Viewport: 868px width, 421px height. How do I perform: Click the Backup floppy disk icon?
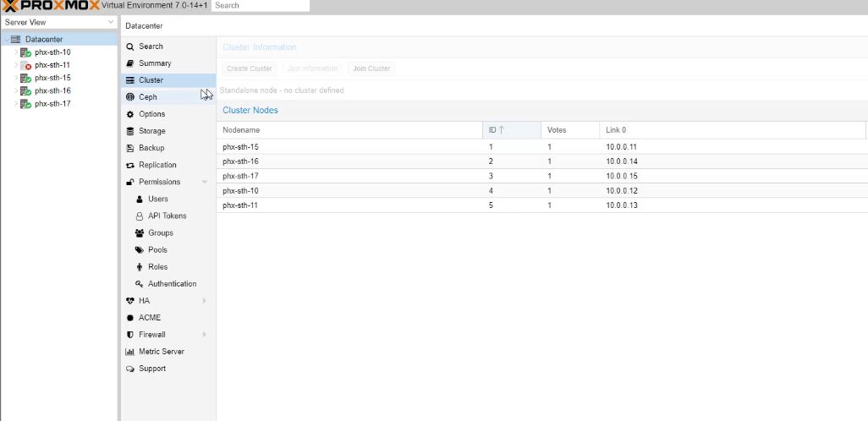click(x=130, y=148)
